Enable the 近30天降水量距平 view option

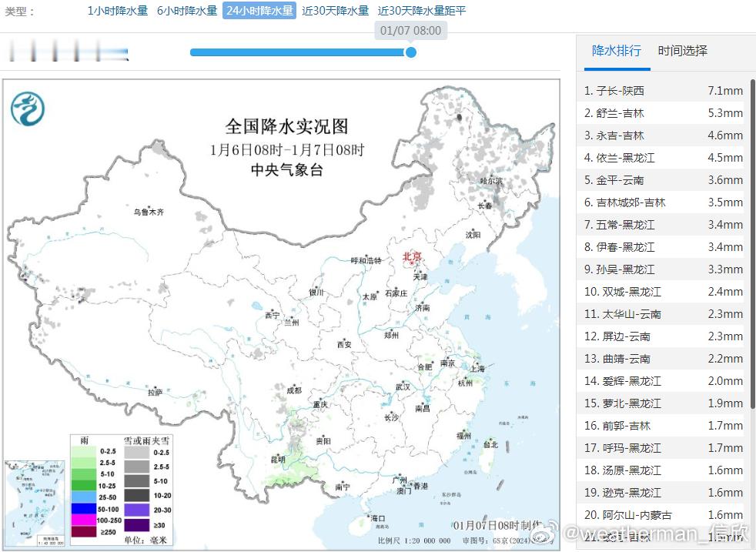[420, 12]
